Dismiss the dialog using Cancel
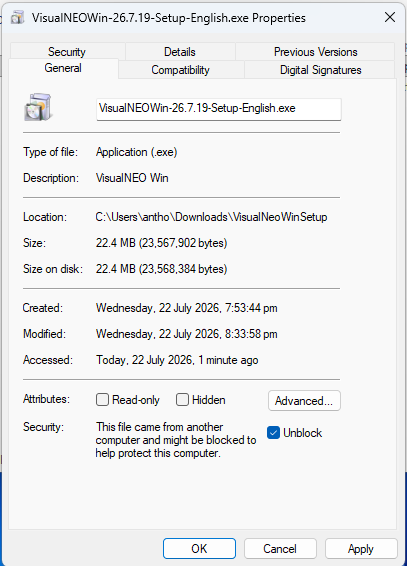Image resolution: width=407 pixels, height=566 pixels. pyautogui.click(x=280, y=549)
